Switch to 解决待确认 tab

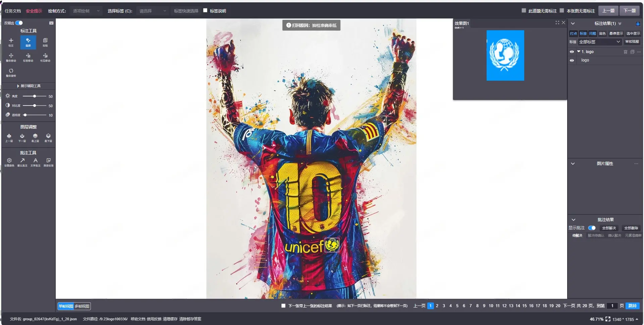[596, 236]
